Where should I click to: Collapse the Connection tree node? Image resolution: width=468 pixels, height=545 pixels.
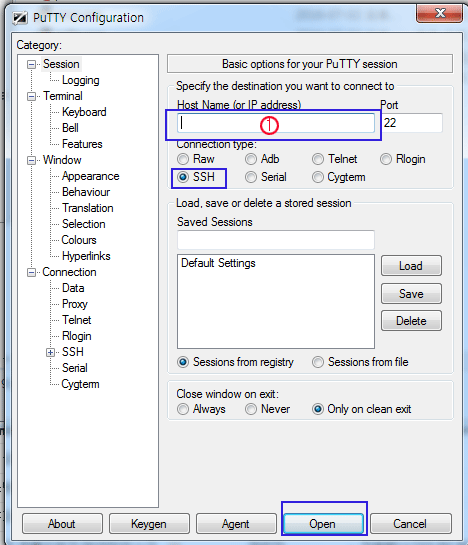(31, 272)
